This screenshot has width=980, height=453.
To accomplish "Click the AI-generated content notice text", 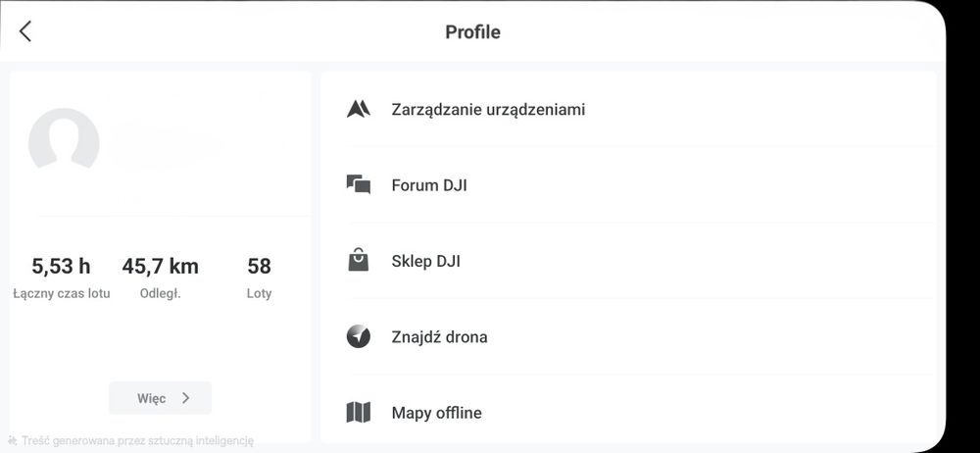I will tap(137, 441).
